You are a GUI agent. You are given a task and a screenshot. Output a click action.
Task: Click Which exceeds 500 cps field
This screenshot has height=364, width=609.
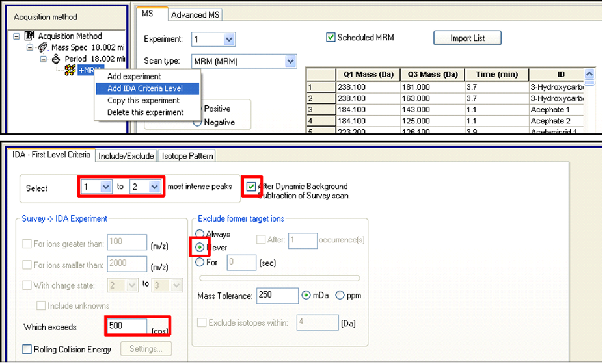[x=127, y=326]
